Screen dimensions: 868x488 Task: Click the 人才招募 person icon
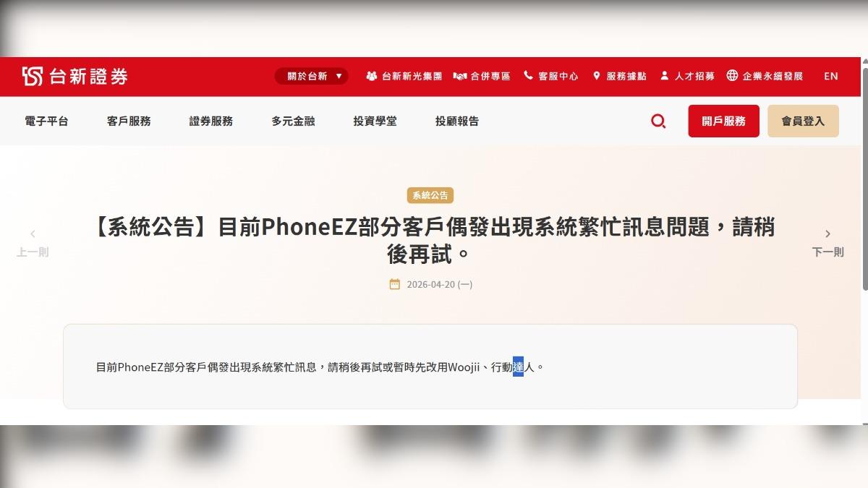coord(664,76)
